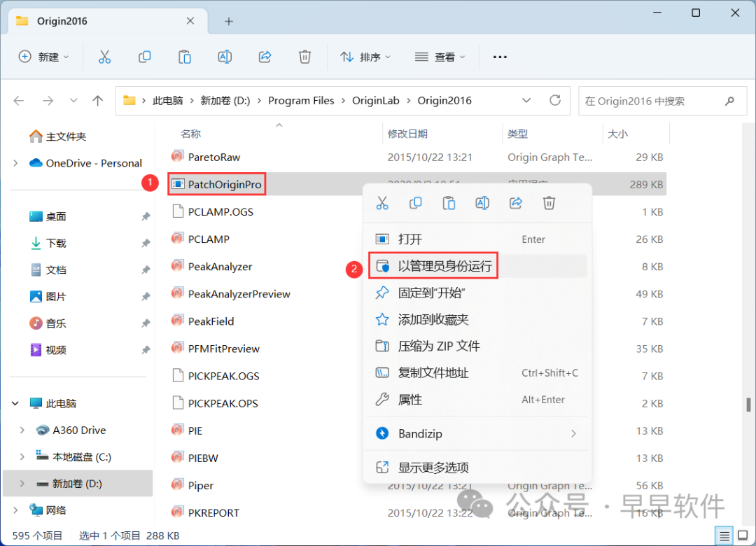Expand the Bandizip submenu
Image resolution: width=756 pixels, height=546 pixels.
[x=573, y=434]
